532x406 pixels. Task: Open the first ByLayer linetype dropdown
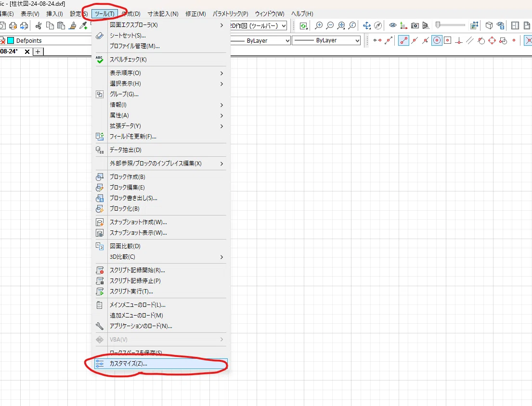pos(260,41)
